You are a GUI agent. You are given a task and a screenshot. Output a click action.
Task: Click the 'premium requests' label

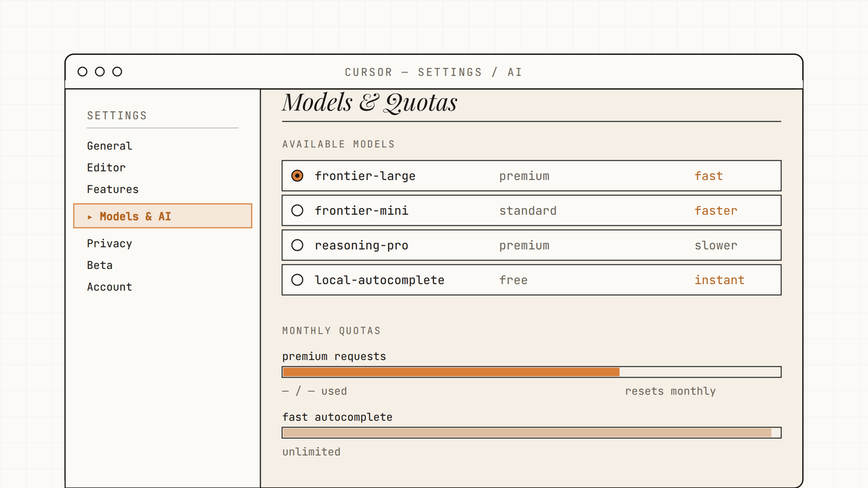click(x=334, y=356)
